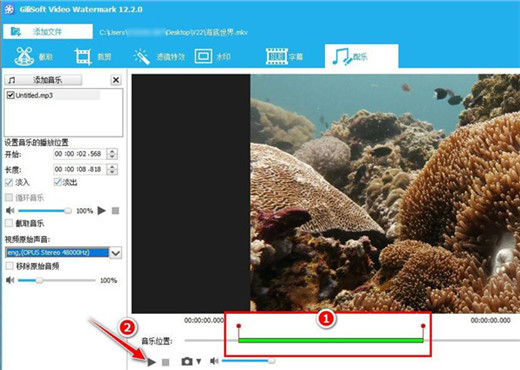Viewport: 520px width, 370px height.
Task: Adjust the original audio volume slider
Action: [x=57, y=280]
